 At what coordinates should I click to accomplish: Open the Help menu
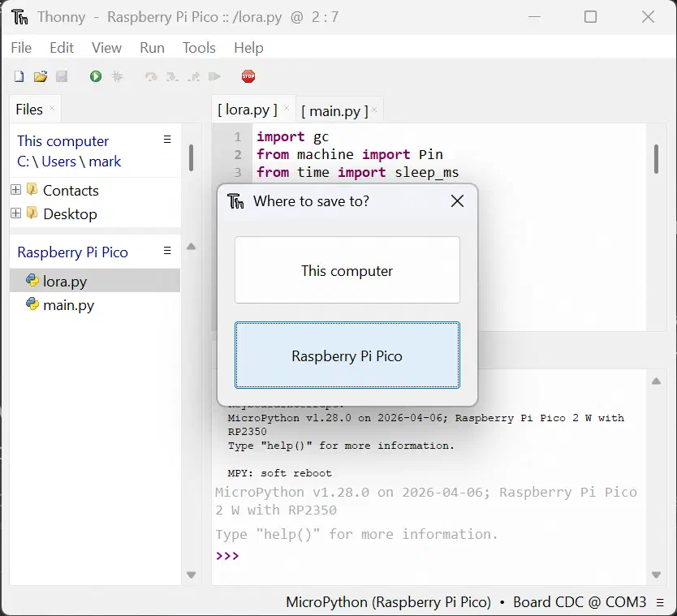coord(248,48)
